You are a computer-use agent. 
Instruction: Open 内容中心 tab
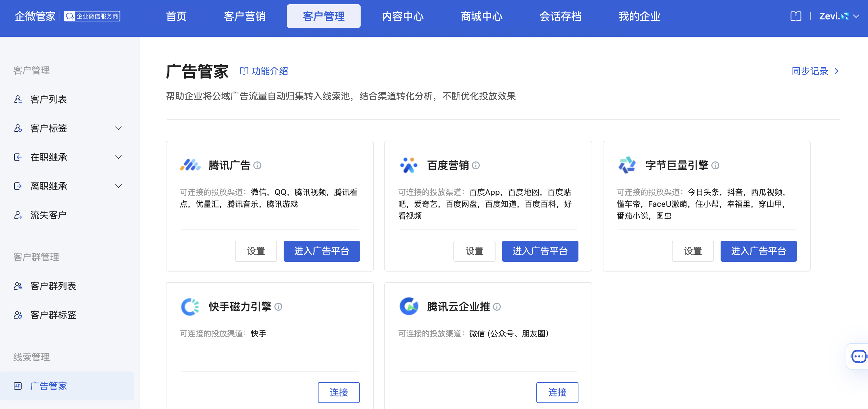pyautogui.click(x=402, y=16)
